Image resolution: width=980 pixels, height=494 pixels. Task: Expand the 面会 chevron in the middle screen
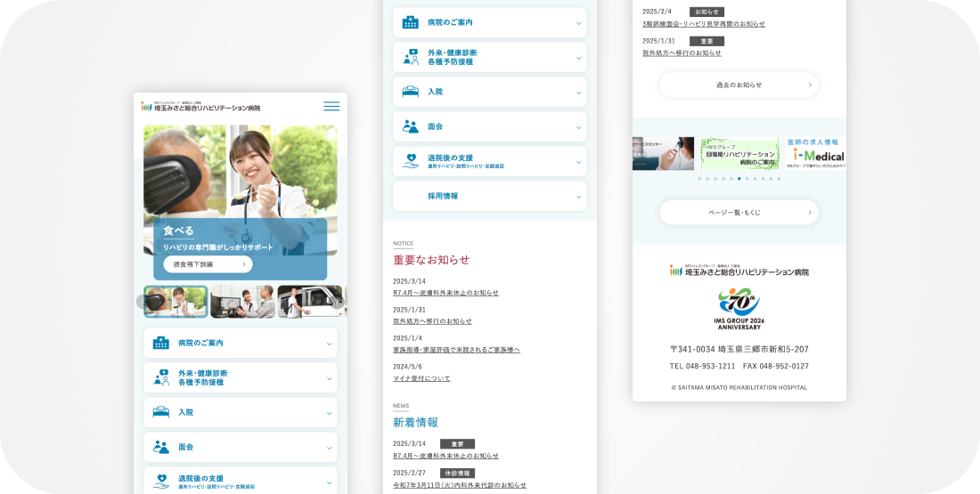[578, 127]
